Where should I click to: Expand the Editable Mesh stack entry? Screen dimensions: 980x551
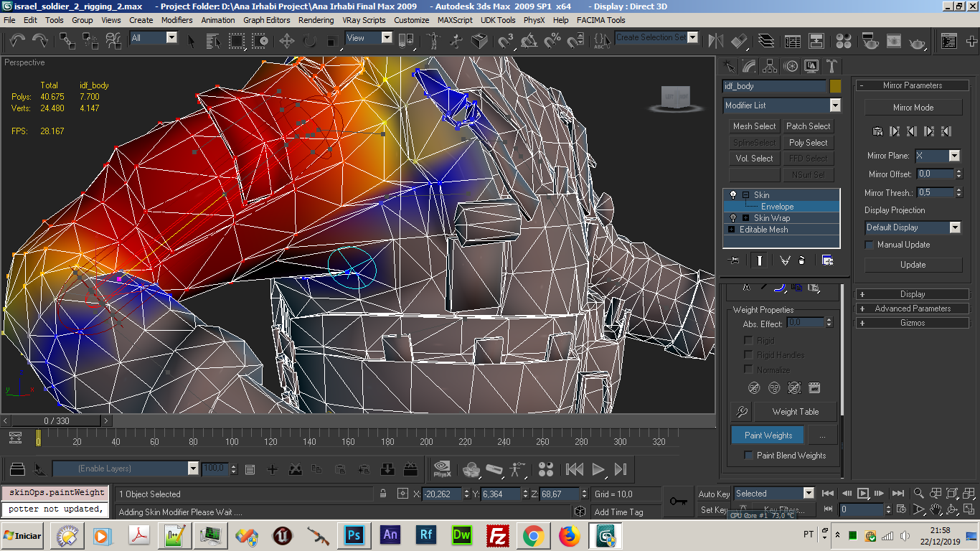pyautogui.click(x=732, y=230)
